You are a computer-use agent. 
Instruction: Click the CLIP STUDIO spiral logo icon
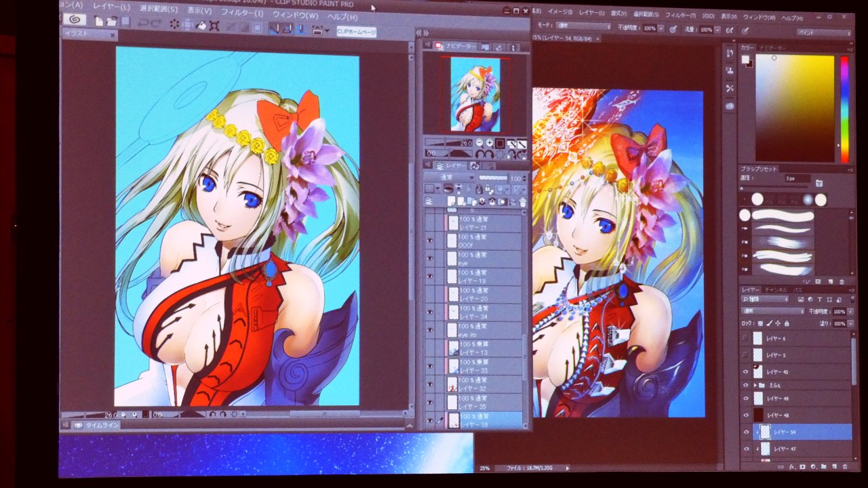(x=74, y=20)
